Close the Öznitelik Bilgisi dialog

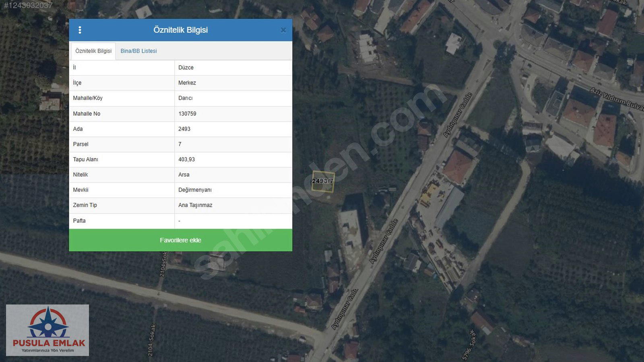point(283,30)
